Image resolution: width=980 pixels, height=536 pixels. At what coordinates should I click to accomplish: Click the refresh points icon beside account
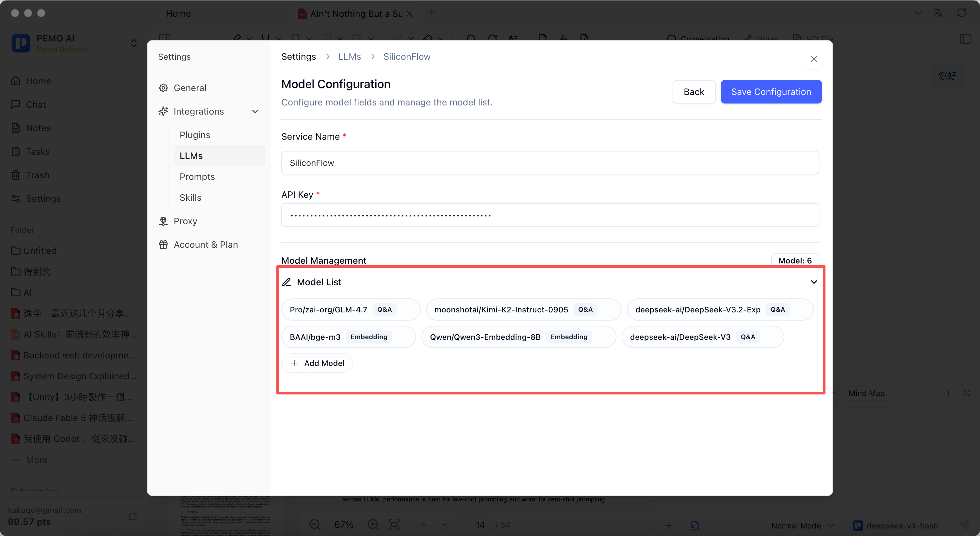[x=132, y=516]
